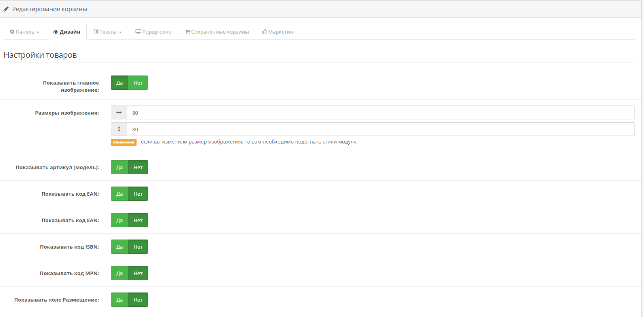Turn on Да for Показывать артикул (модель)

(x=120, y=168)
